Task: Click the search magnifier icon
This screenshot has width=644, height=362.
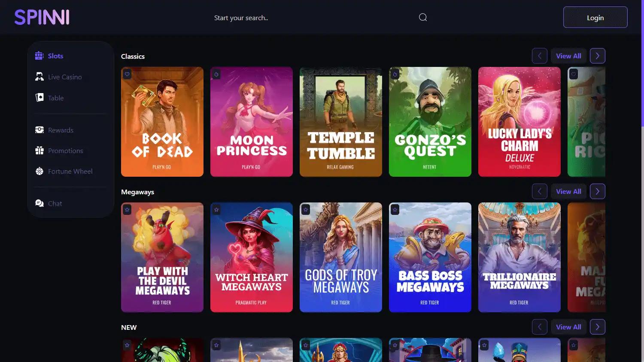Action: click(x=423, y=17)
